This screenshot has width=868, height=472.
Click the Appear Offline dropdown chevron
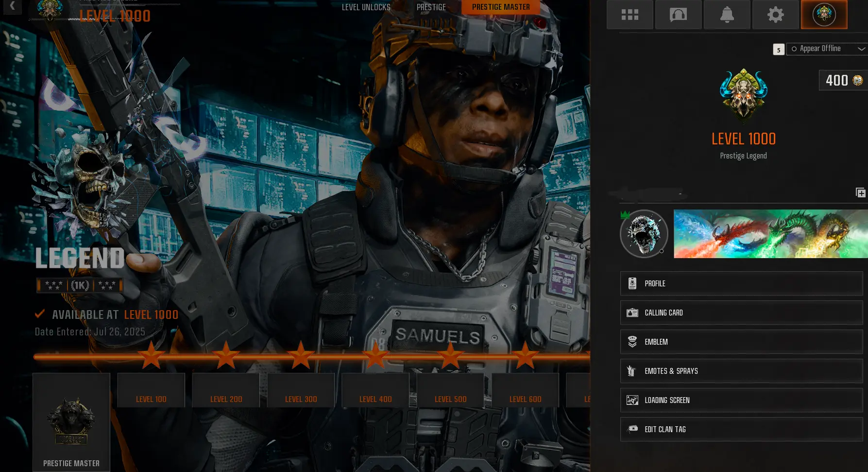[861, 49]
